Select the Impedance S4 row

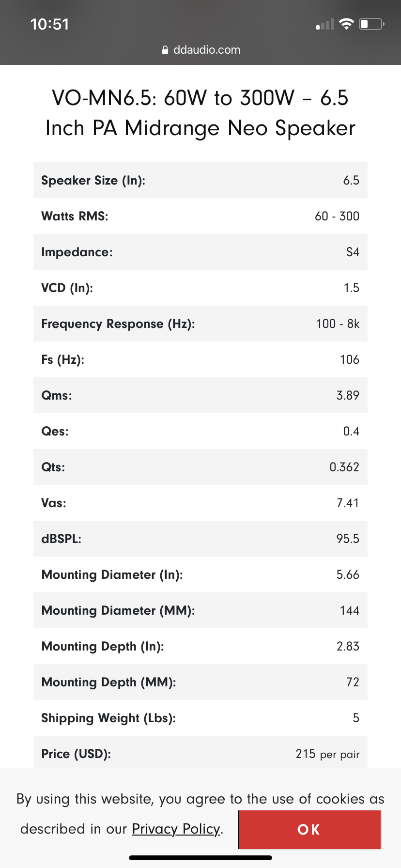pyautogui.click(x=200, y=252)
